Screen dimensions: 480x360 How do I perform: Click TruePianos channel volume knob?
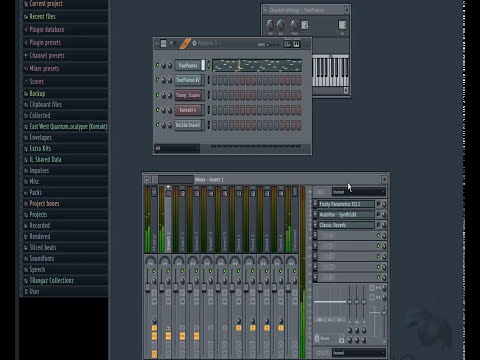tap(169, 65)
